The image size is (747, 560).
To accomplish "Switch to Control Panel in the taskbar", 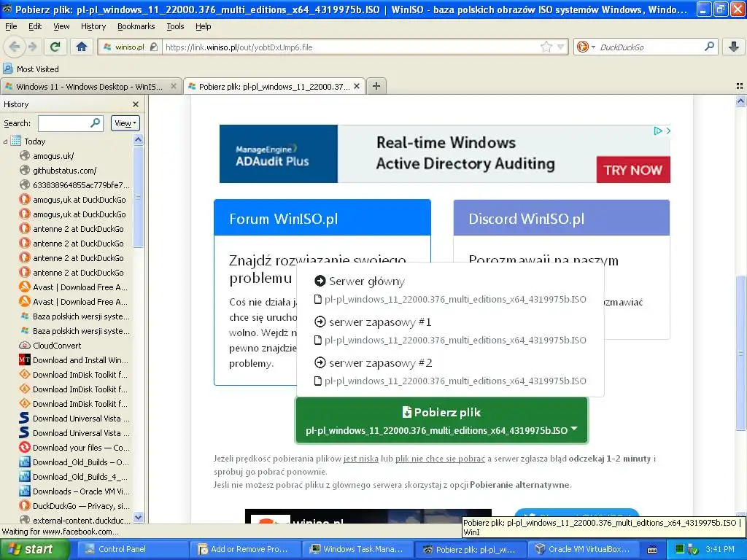I will point(133,549).
